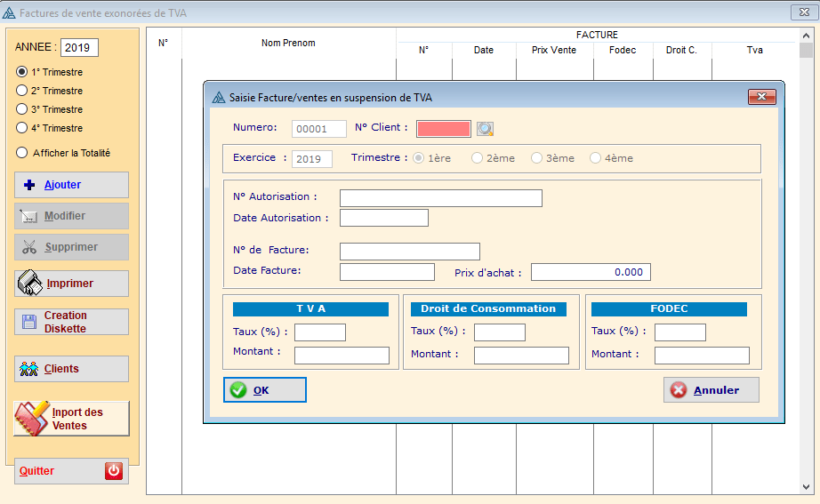820x504 pixels.
Task: Choose 1ère trimestre in the dialog
Action: click(418, 158)
